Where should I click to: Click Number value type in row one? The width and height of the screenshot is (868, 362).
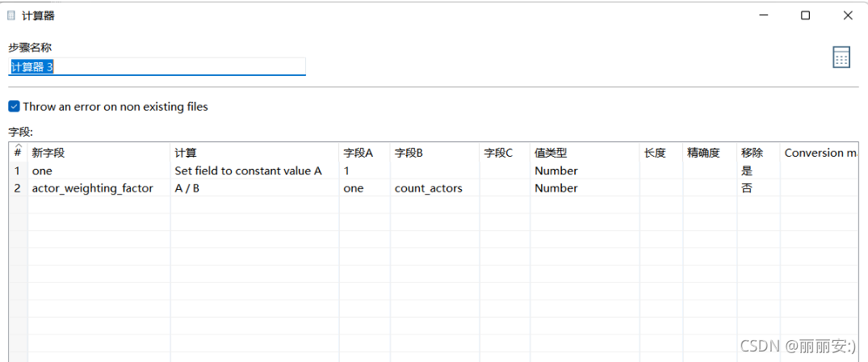585,170
